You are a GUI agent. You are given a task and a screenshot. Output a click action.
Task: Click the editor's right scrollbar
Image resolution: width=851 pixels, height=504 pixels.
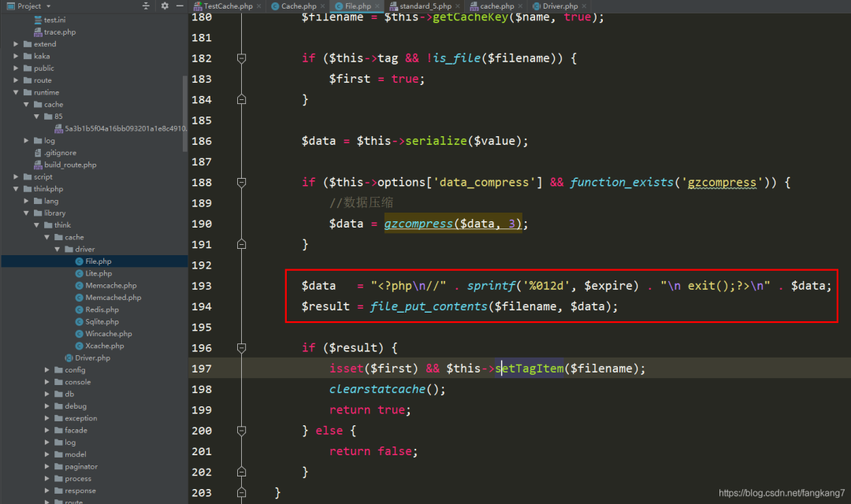pyautogui.click(x=846, y=236)
